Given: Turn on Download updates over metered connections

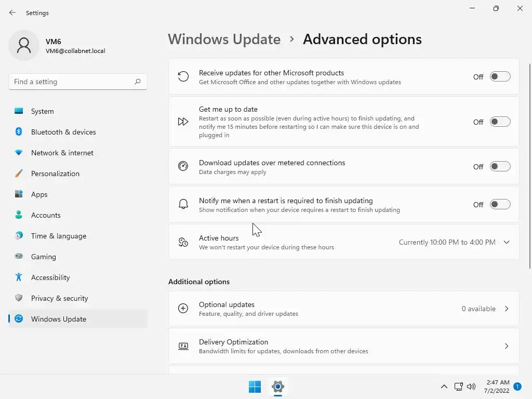Looking at the screenshot, I should pos(500,167).
